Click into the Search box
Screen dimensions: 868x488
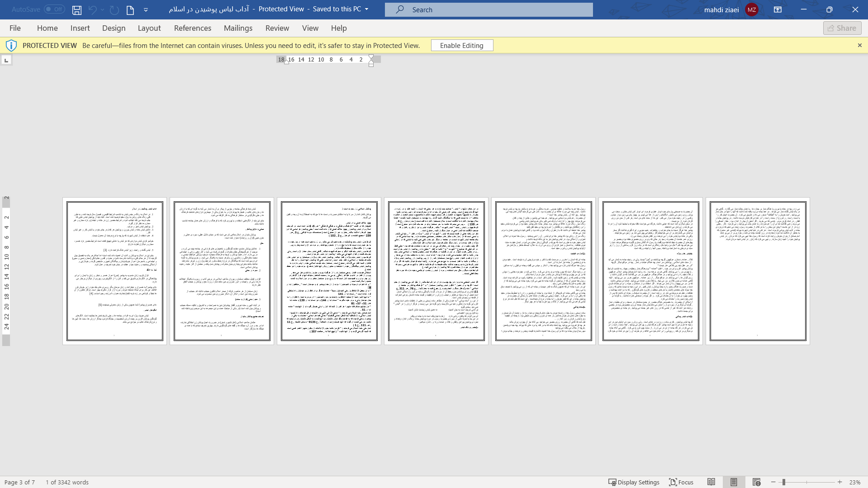pos(489,9)
